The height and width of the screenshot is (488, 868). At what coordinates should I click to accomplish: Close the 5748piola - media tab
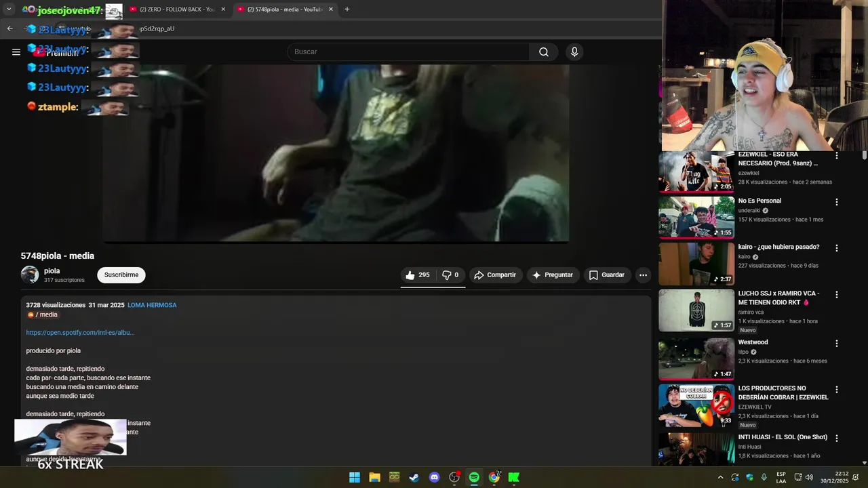pyautogui.click(x=331, y=9)
